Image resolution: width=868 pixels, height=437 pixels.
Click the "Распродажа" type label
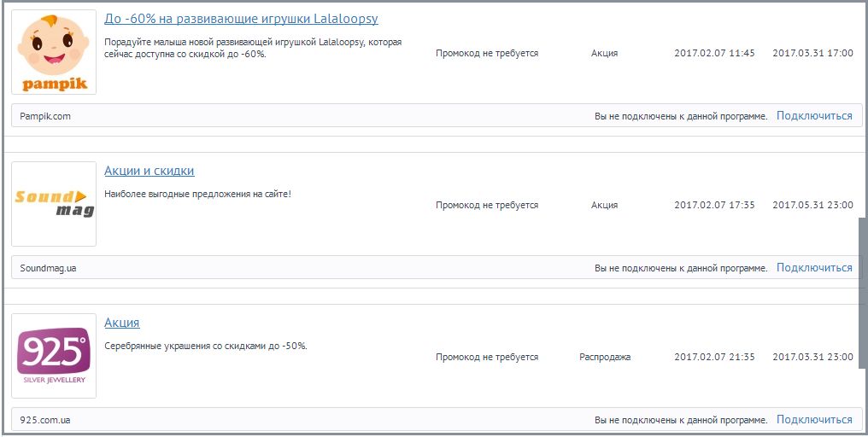pyautogui.click(x=605, y=357)
